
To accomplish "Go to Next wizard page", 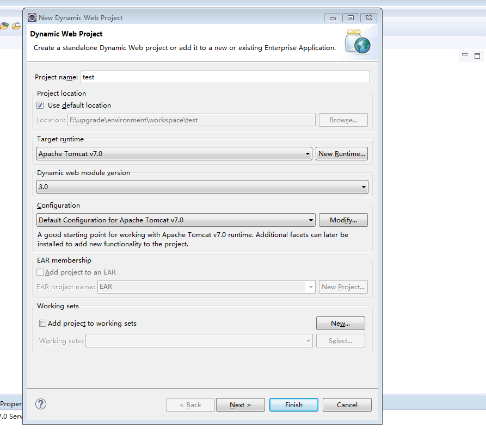I will pos(240,405).
